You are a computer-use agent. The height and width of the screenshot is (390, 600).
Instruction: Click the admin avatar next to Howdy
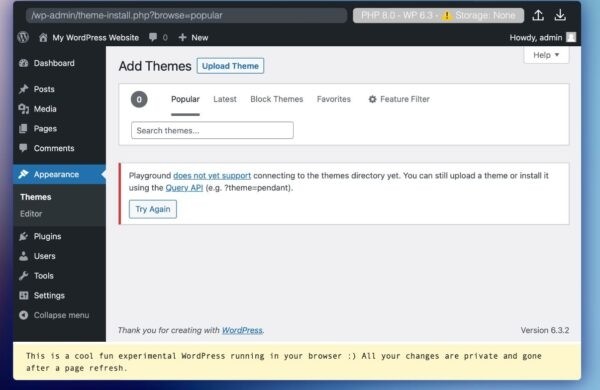[571, 37]
